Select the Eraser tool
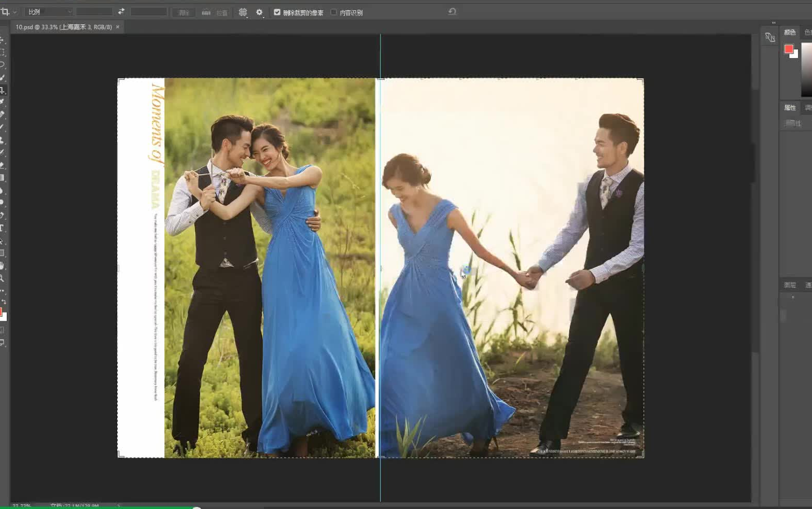 click(3, 165)
